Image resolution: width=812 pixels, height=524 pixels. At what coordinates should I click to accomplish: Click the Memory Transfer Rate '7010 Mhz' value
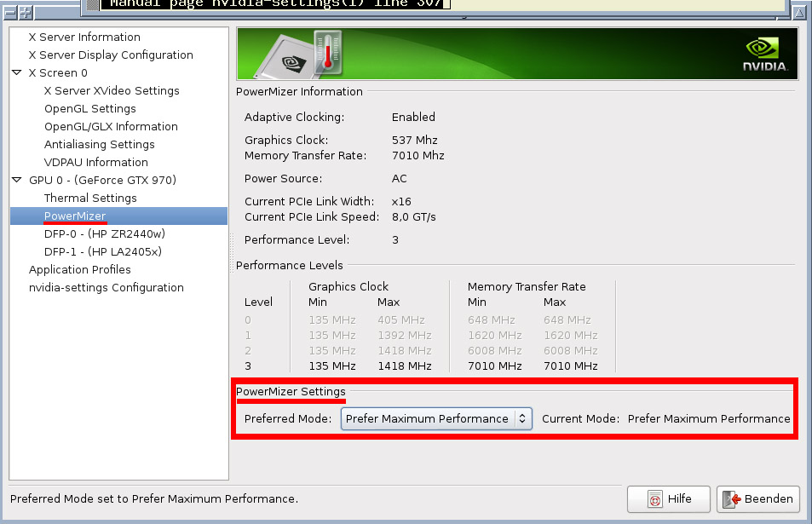click(418, 155)
